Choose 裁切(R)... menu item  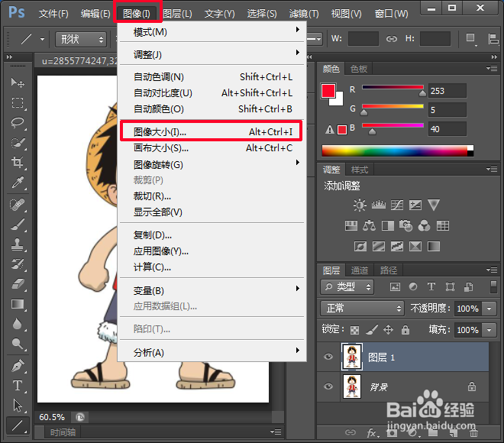(211, 196)
